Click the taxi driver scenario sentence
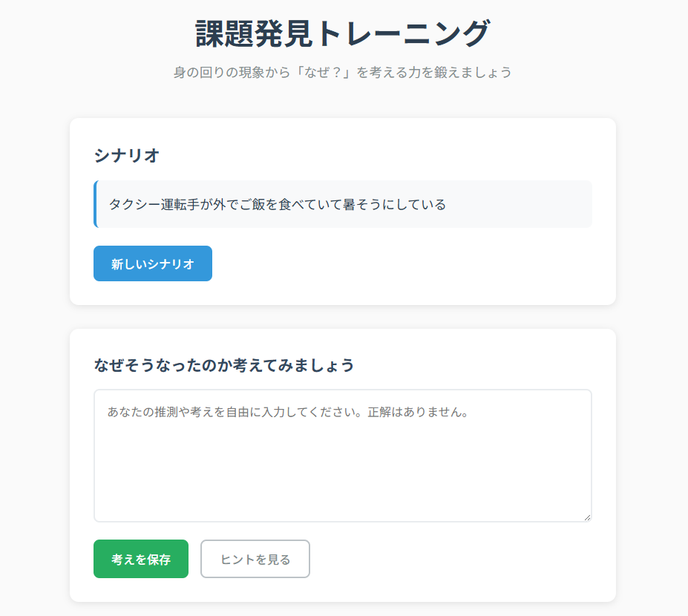Viewport: 688px width, 616px height. (x=278, y=204)
